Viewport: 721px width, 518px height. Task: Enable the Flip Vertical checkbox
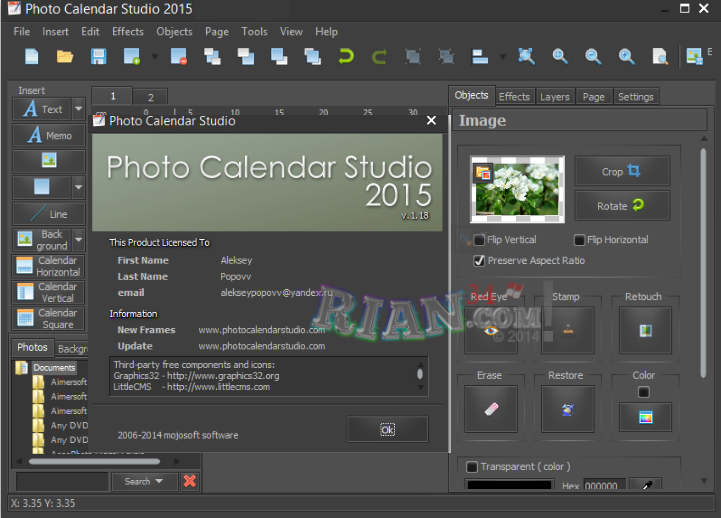(x=479, y=240)
